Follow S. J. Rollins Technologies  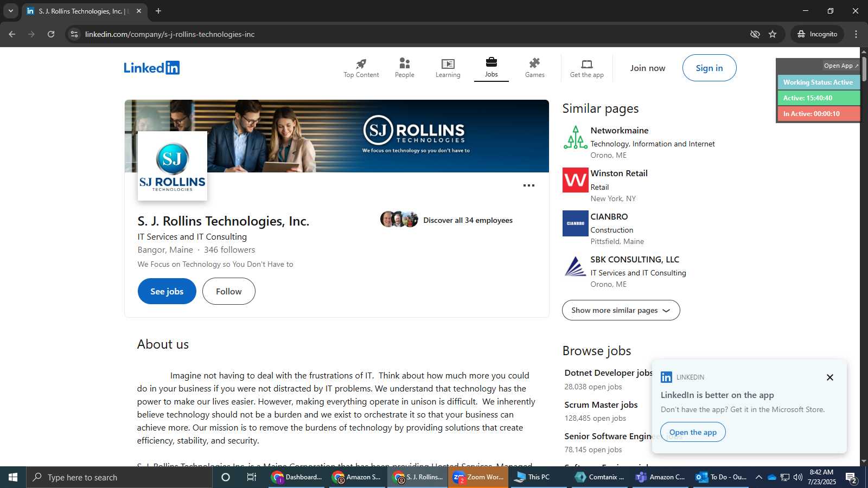pos(229,291)
